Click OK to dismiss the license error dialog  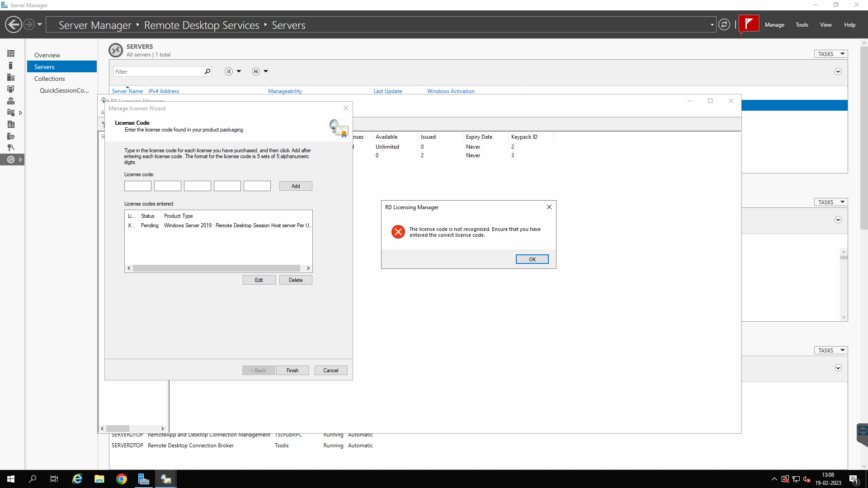pyautogui.click(x=531, y=258)
